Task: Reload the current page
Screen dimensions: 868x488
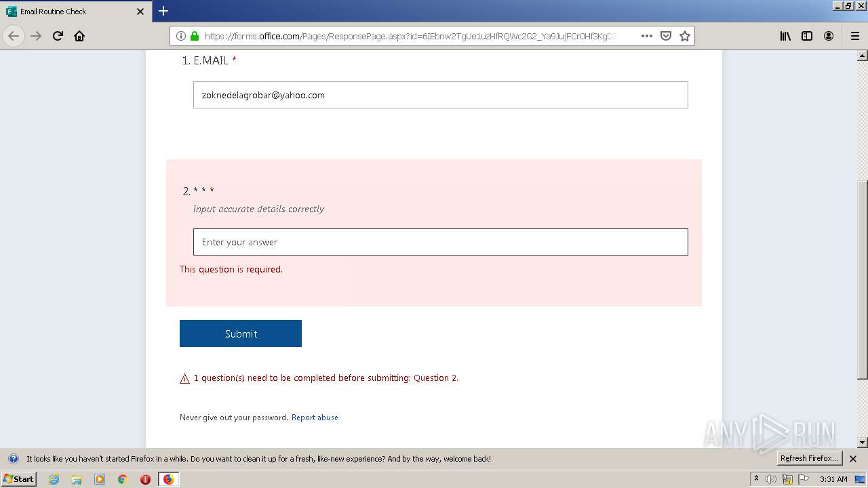Action: pos(58,36)
